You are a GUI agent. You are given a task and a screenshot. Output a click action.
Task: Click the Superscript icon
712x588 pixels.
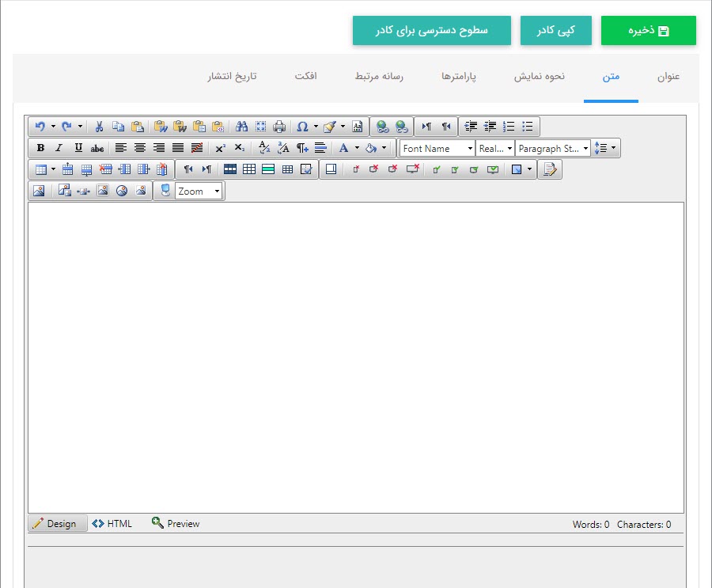(x=220, y=148)
